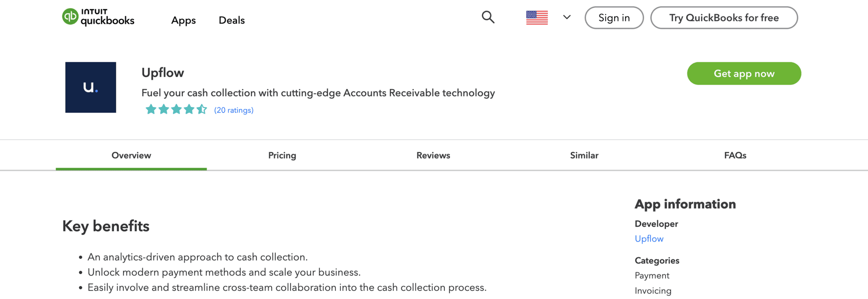Click the US flag icon

tap(537, 18)
